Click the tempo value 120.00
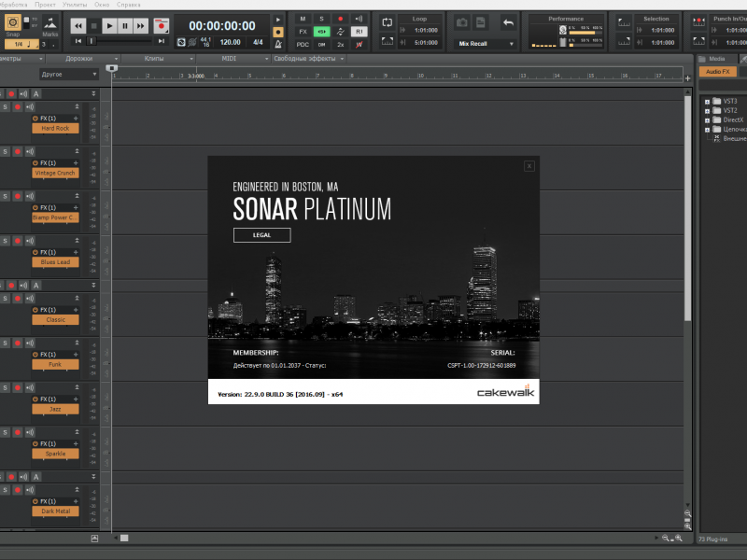The width and height of the screenshot is (747, 560). click(x=230, y=42)
